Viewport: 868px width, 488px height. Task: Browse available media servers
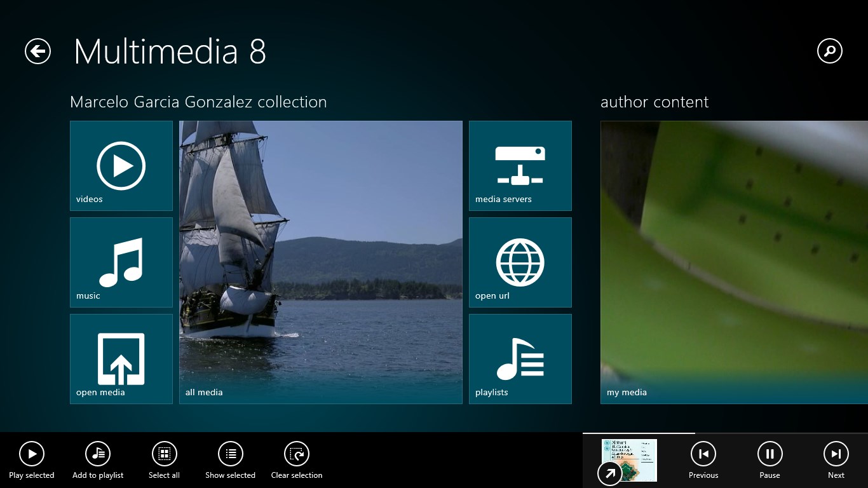520,166
